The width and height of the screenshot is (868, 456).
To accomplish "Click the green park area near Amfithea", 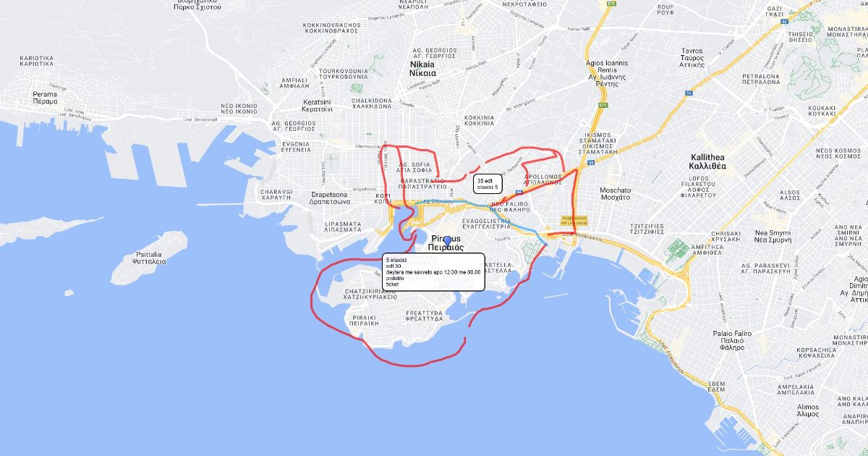I will 678,250.
